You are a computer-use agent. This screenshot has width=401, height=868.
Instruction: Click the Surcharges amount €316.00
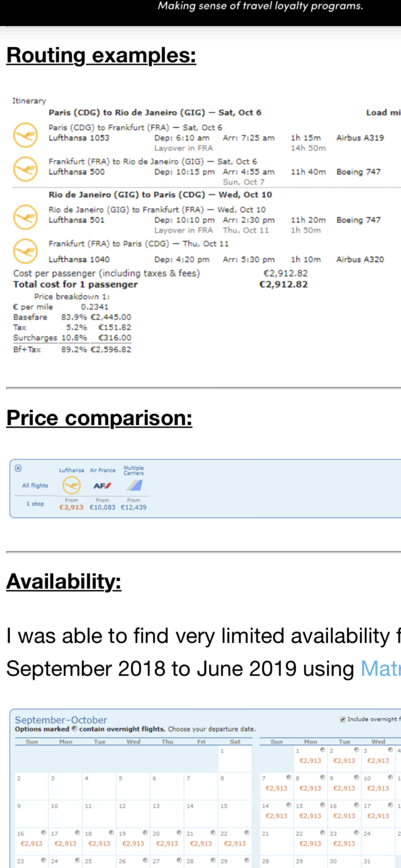115,338
